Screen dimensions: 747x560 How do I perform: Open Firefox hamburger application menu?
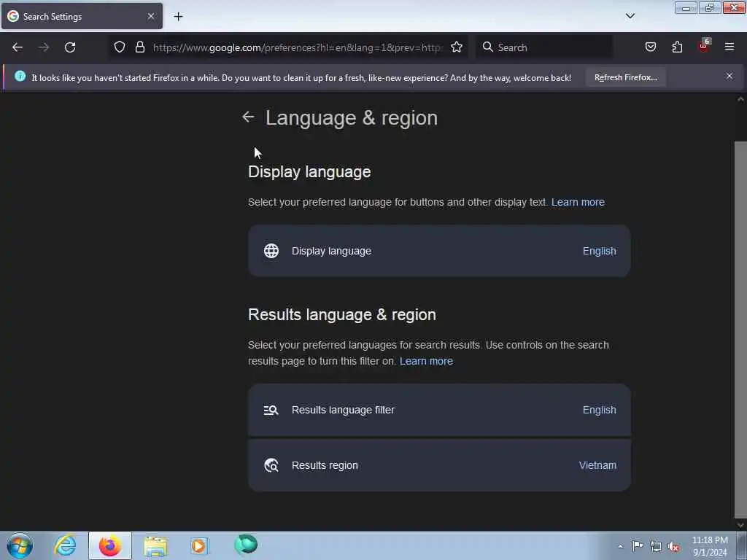point(729,47)
